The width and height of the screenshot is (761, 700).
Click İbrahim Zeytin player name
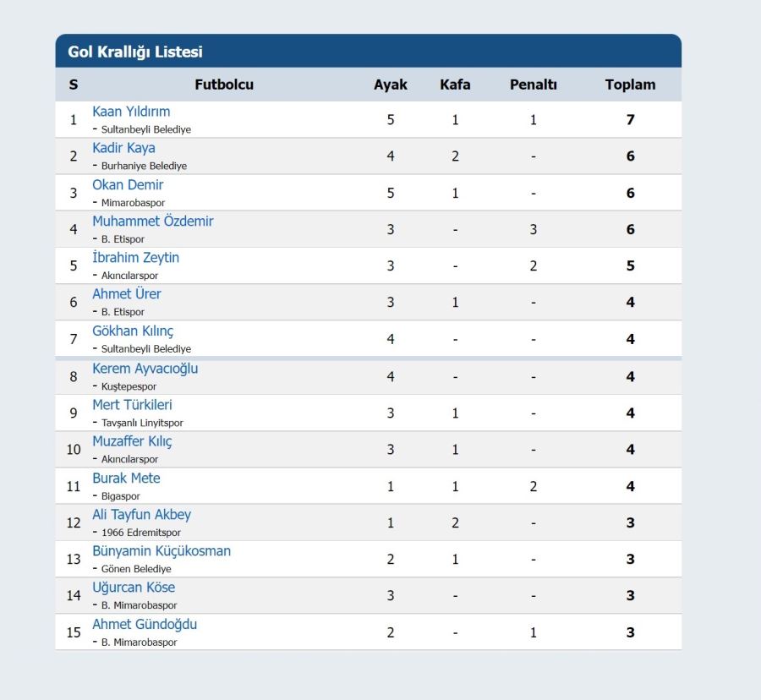(135, 258)
